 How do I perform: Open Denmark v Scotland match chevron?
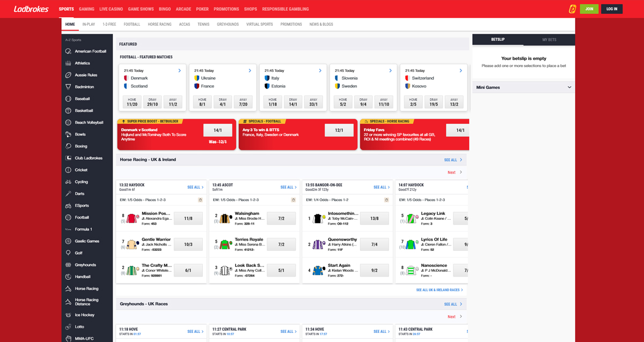coord(179,71)
